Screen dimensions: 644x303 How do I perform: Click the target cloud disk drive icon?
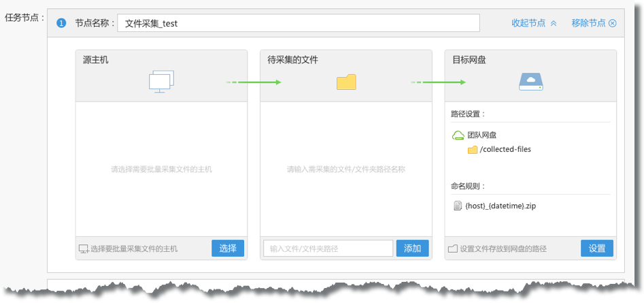[531, 82]
